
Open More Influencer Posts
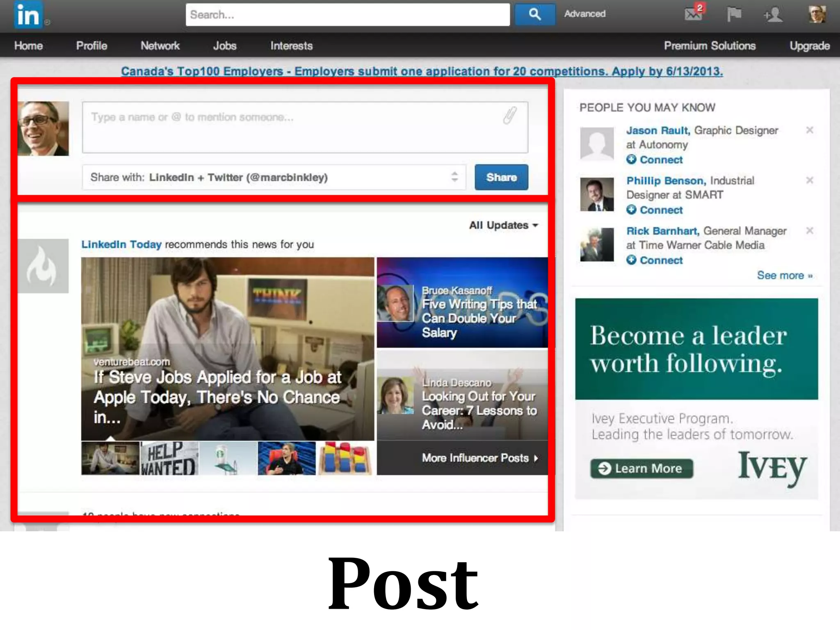[x=479, y=458]
